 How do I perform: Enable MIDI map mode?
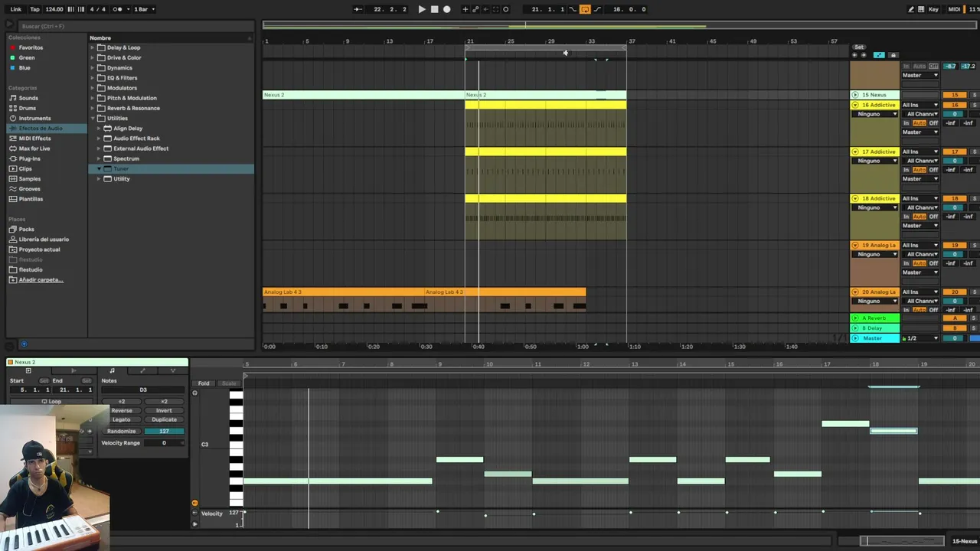click(x=954, y=9)
